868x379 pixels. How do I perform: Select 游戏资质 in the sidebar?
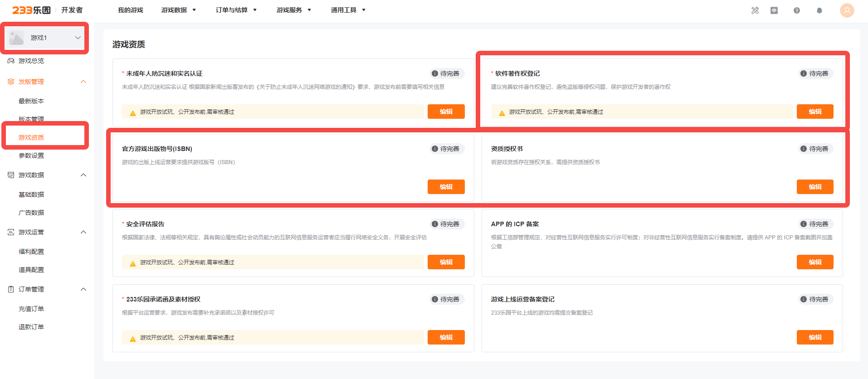[x=31, y=137]
